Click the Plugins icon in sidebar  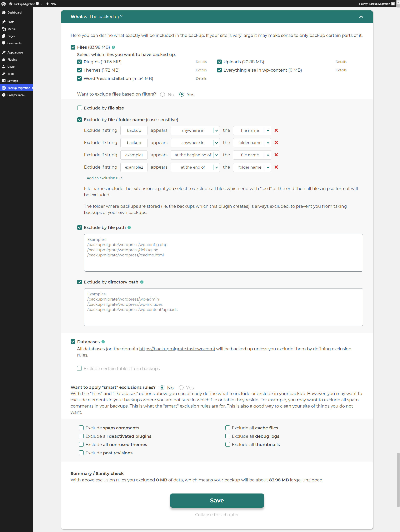tap(4, 59)
